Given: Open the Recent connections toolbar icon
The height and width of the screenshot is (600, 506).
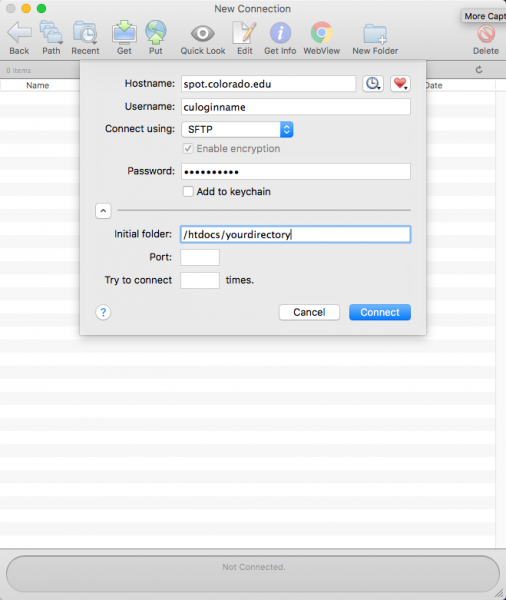Looking at the screenshot, I should 85,33.
